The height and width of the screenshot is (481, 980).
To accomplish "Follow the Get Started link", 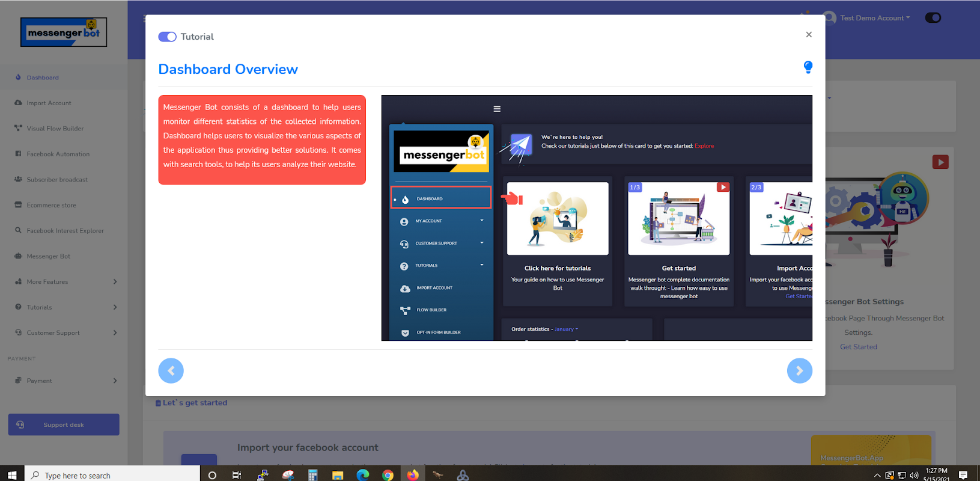I will pos(858,347).
